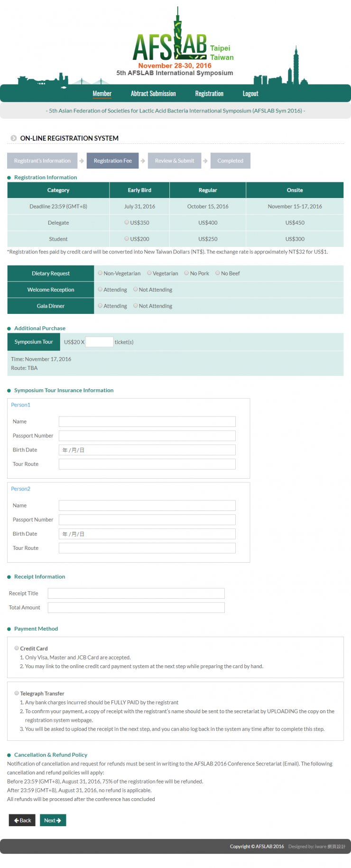This screenshot has height=868, width=351.
Task: Go to the Registration nav item
Action: (x=209, y=94)
